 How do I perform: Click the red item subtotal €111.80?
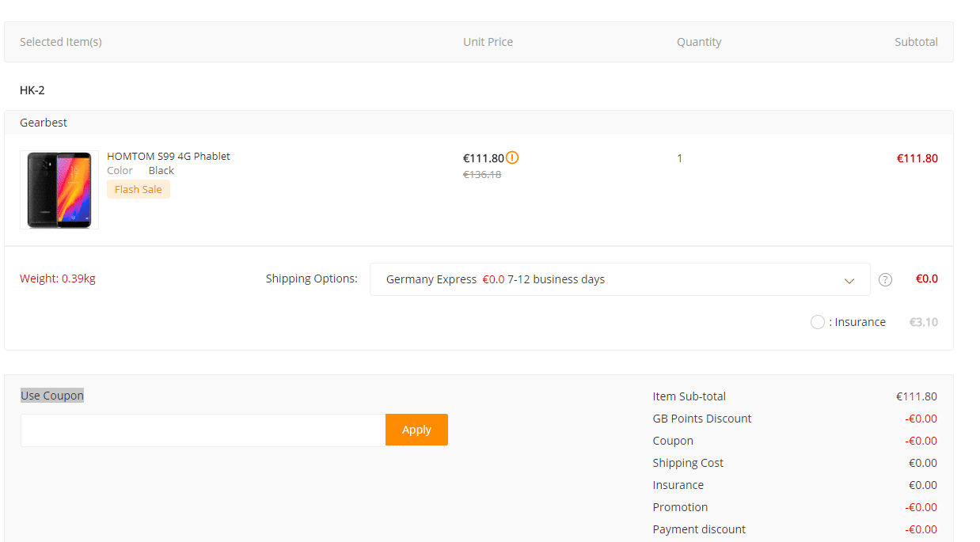(x=917, y=158)
